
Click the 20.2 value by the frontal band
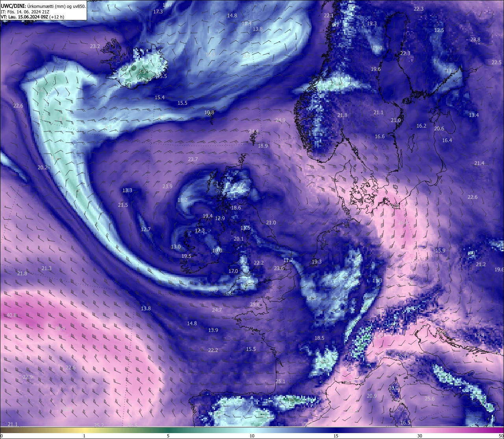click(43, 168)
